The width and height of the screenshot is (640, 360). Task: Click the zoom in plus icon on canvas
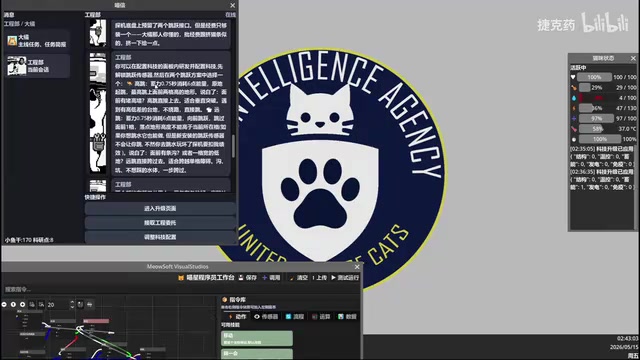pyautogui.click(x=22, y=304)
